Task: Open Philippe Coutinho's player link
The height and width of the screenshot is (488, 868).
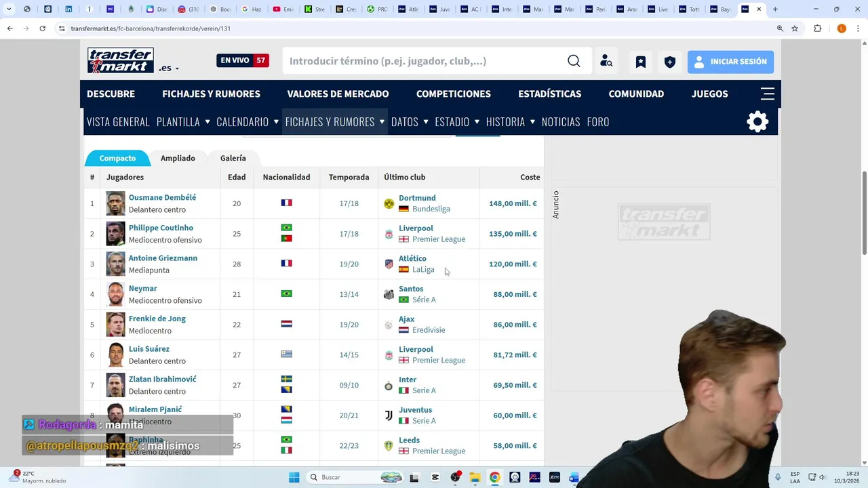Action: [161, 228]
